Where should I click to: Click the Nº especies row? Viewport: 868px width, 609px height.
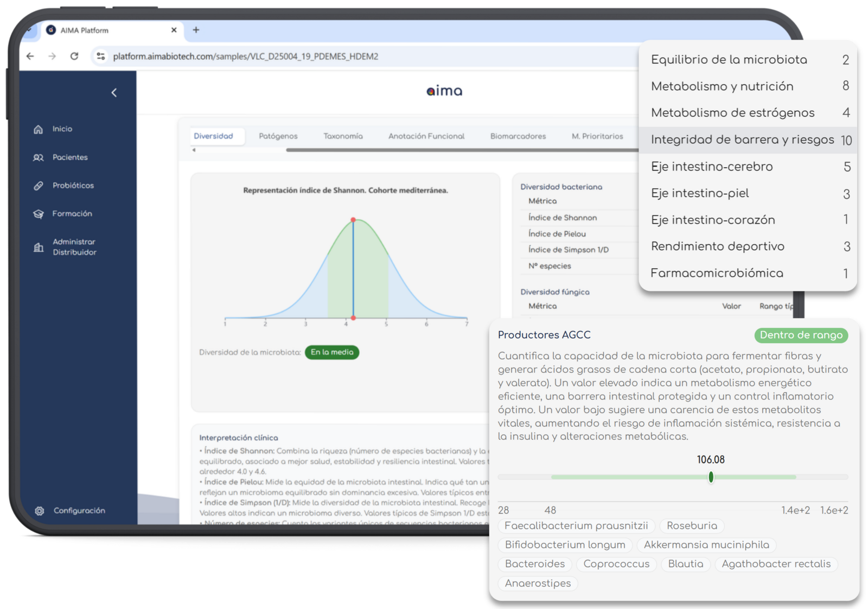point(579,266)
